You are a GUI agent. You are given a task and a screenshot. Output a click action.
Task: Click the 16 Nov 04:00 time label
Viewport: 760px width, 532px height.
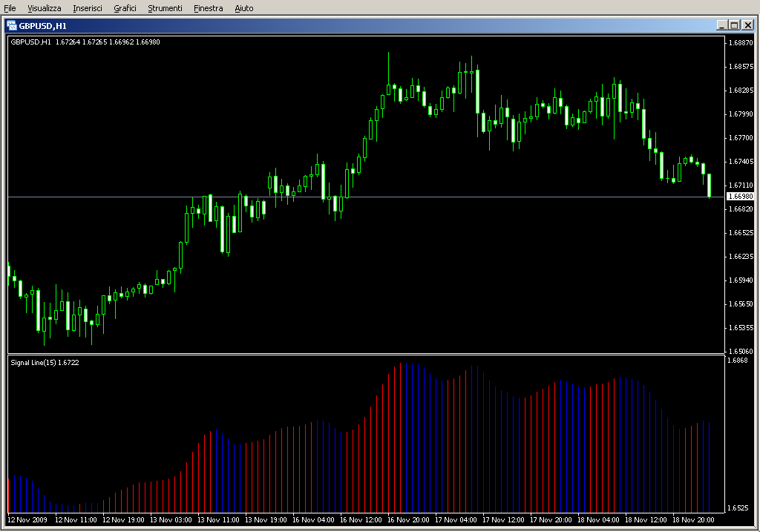click(313, 520)
